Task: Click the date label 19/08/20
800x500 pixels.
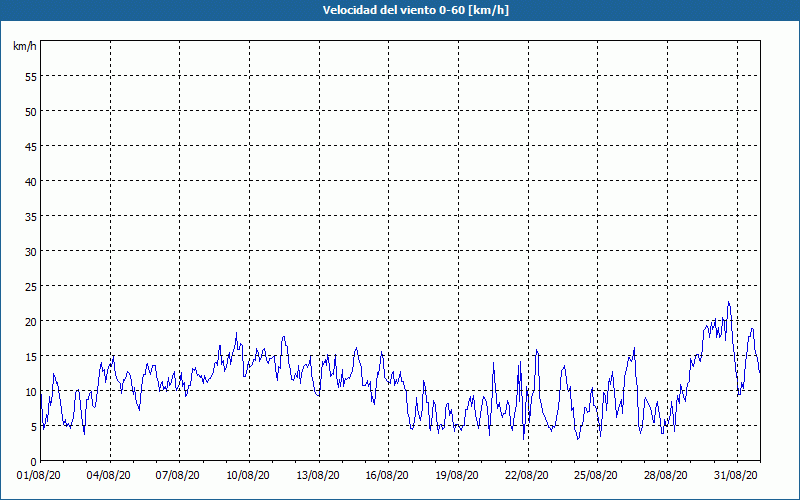Action: click(x=457, y=476)
